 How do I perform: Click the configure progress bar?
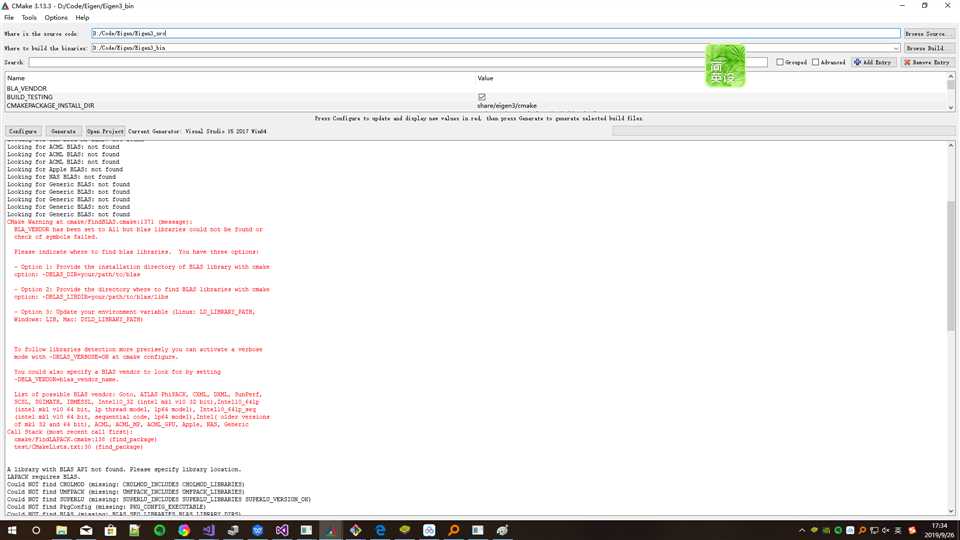coord(783,131)
